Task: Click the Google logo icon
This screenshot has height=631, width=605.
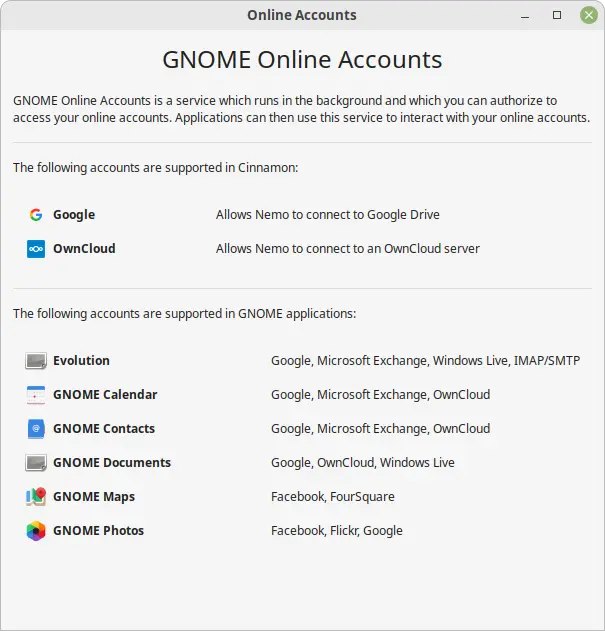Action: [x=36, y=214]
